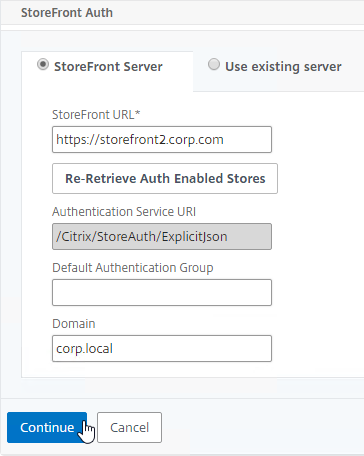This screenshot has height=456, width=364.
Task: Click the "Use existing server" tab label text
Action: click(x=283, y=67)
